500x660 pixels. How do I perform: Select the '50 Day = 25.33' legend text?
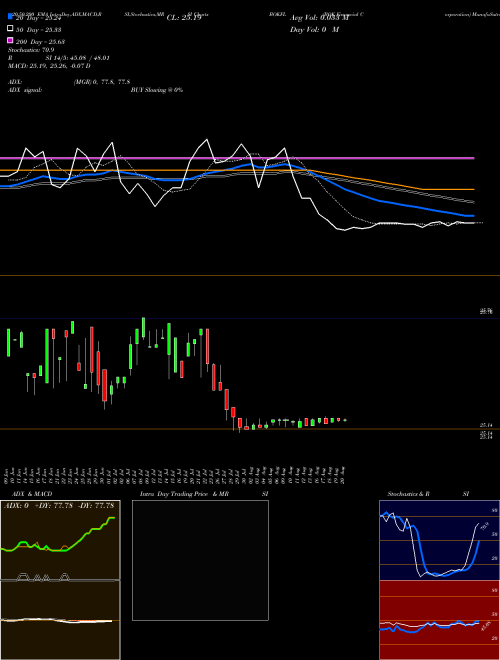pos(38,29)
